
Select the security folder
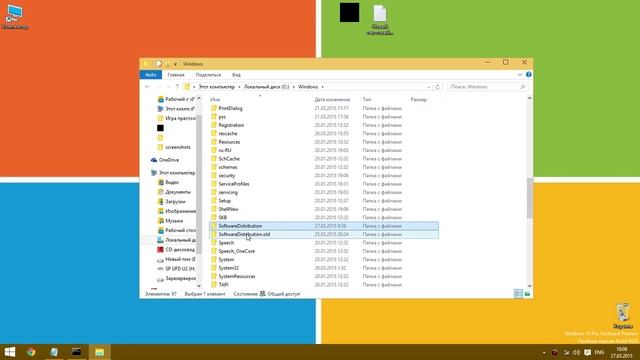[227, 176]
